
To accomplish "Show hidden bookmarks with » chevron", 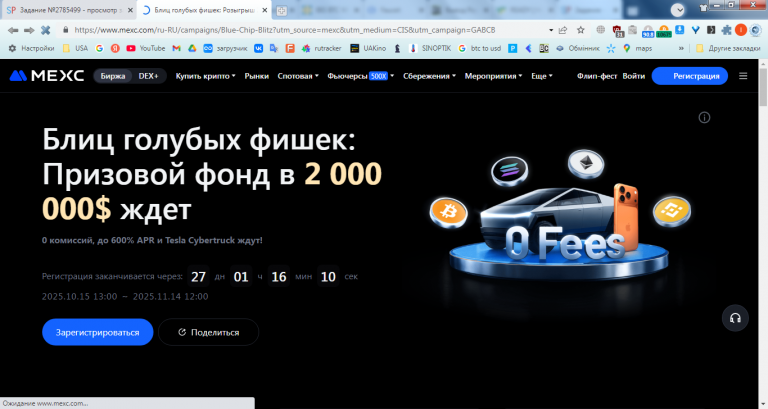I will pyautogui.click(x=681, y=48).
